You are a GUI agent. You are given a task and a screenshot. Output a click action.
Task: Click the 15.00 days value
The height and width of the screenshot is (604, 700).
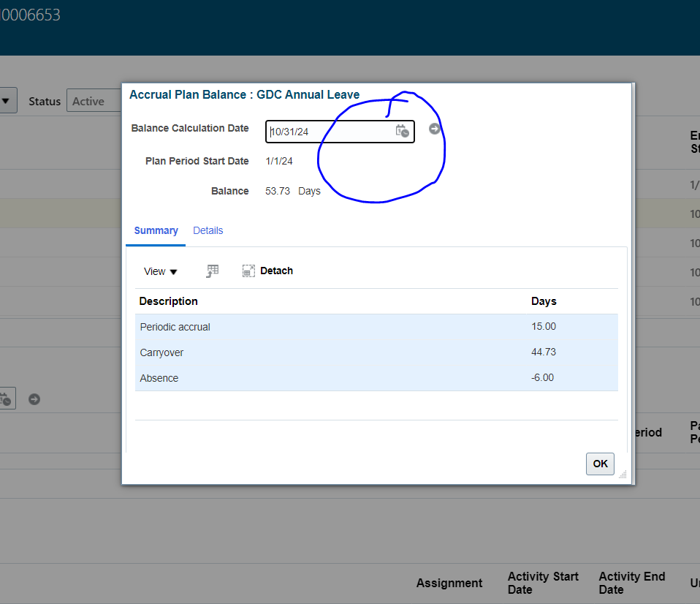544,327
